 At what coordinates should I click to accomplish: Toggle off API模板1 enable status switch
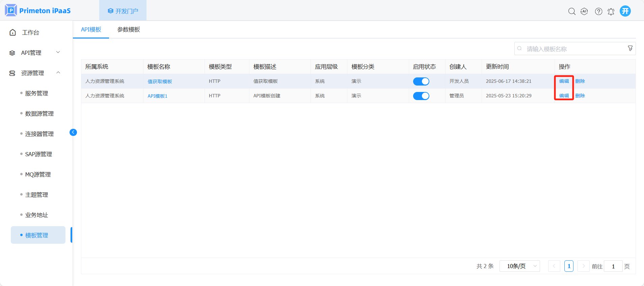click(x=421, y=96)
